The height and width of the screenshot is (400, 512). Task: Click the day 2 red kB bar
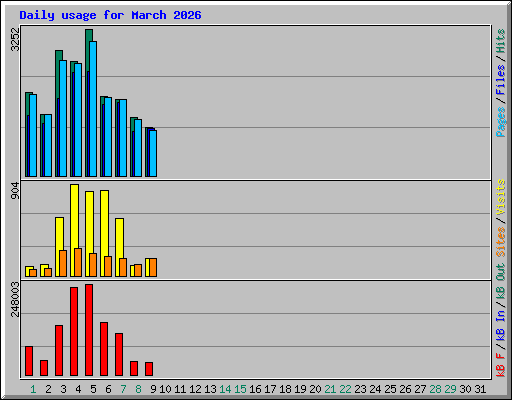coord(44,368)
